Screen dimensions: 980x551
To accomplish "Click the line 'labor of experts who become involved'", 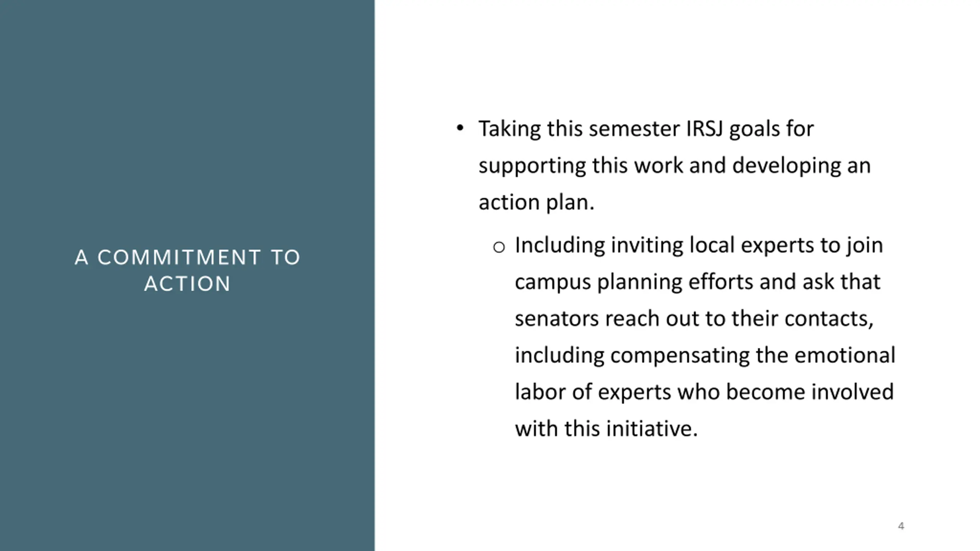I will point(704,392).
